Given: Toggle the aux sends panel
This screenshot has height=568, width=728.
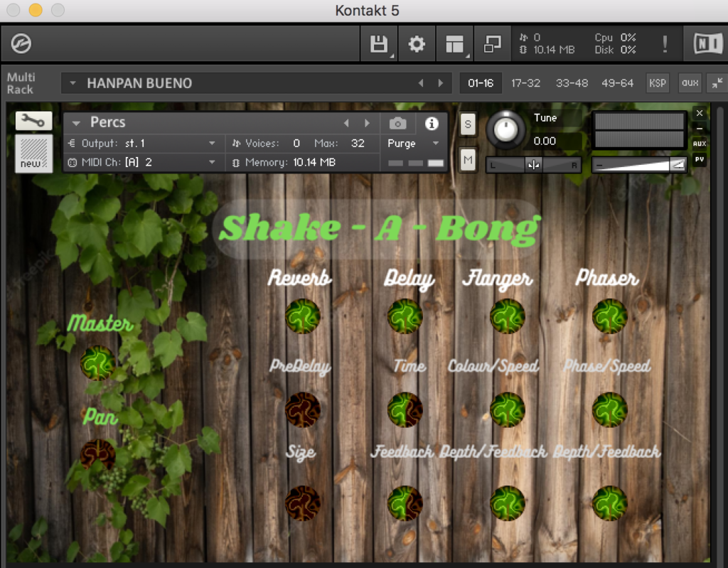Looking at the screenshot, I should [690, 83].
